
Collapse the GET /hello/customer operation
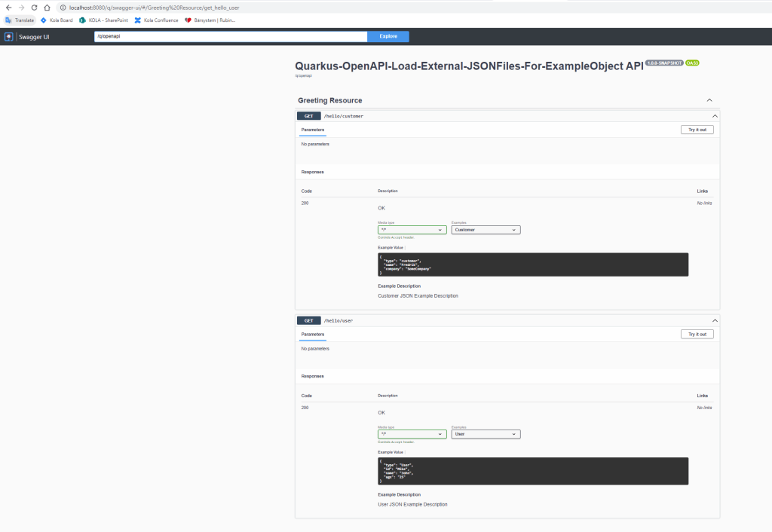coord(715,116)
